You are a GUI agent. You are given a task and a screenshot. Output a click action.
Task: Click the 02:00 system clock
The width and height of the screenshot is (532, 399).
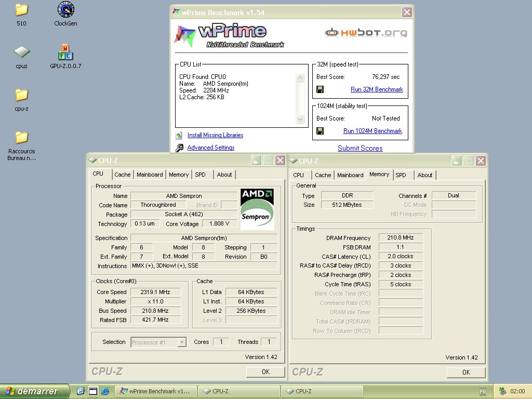coord(517,391)
